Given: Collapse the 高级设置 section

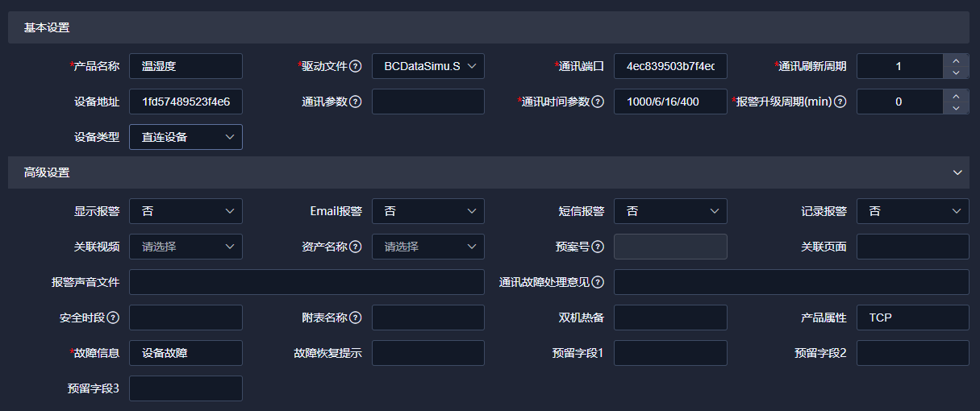Looking at the screenshot, I should click(957, 172).
